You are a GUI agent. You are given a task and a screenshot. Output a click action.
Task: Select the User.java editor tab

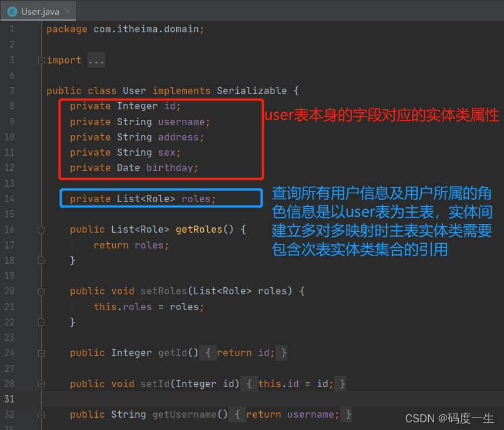pos(38,11)
